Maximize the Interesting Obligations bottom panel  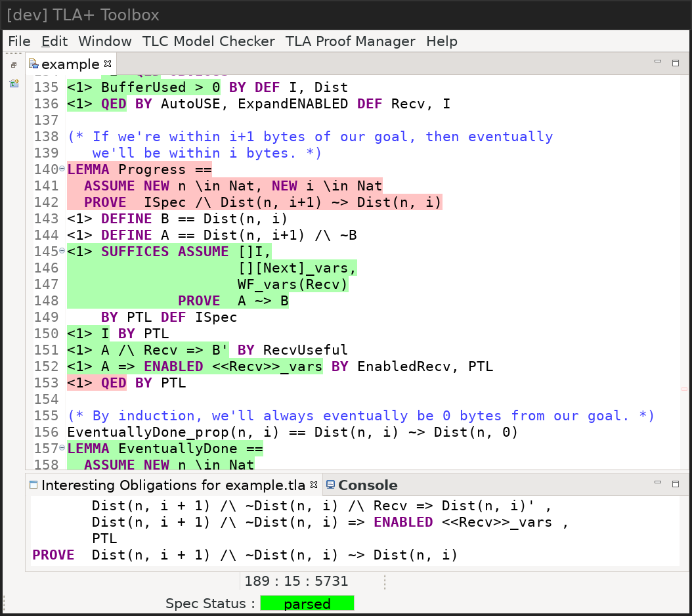[x=675, y=484]
